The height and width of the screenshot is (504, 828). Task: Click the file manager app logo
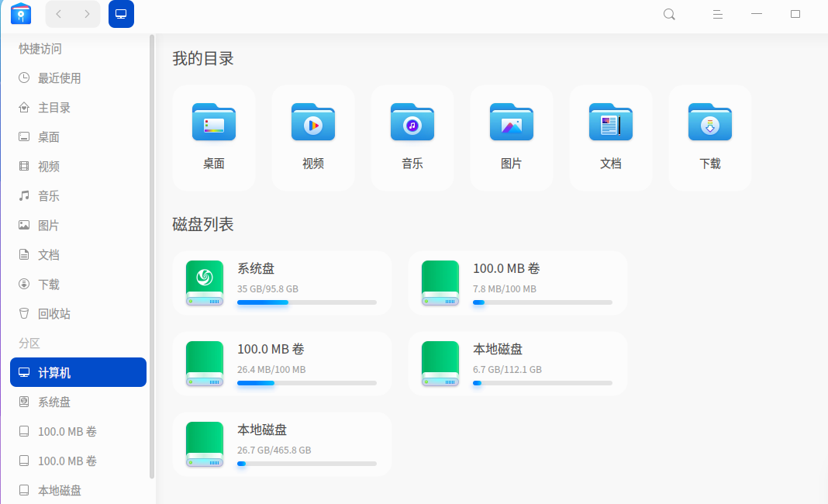tap(21, 14)
